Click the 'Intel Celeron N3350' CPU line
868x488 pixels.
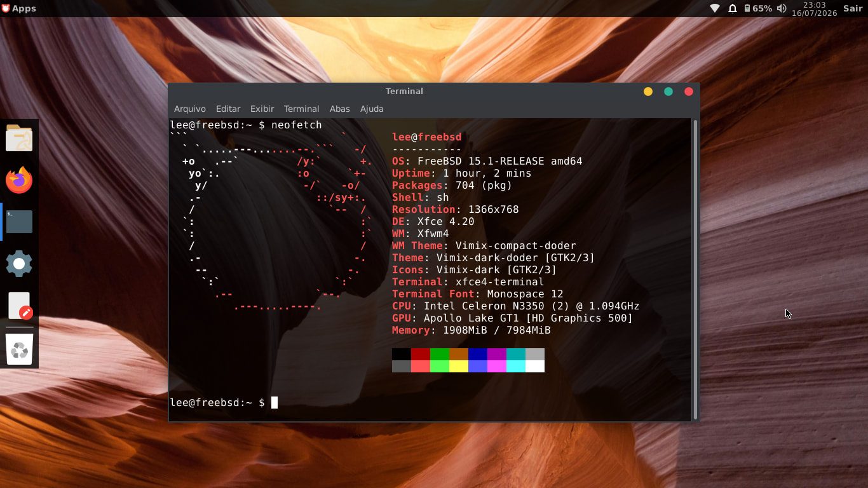click(x=516, y=306)
